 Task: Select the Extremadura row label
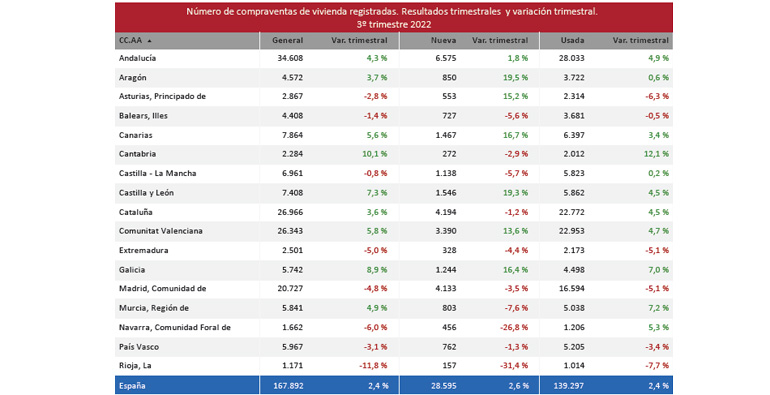pos(143,251)
